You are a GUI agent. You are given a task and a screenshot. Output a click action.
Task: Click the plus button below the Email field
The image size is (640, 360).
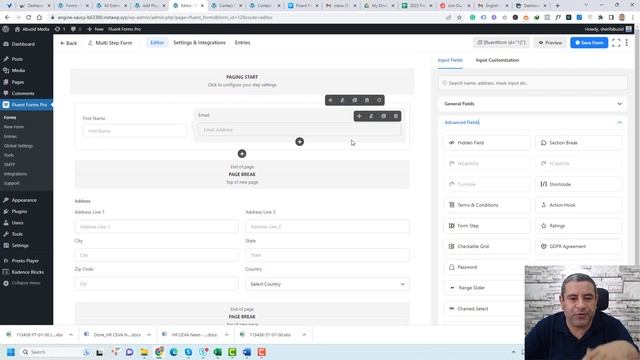(300, 142)
